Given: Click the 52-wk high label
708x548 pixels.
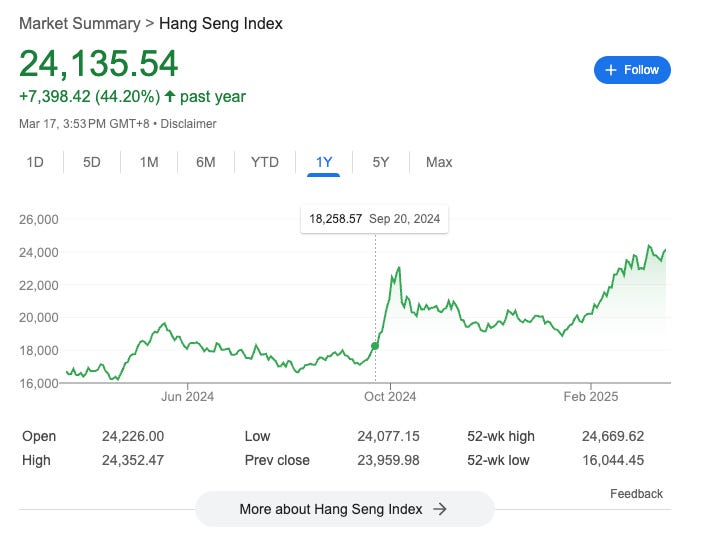Looking at the screenshot, I should click(x=501, y=436).
